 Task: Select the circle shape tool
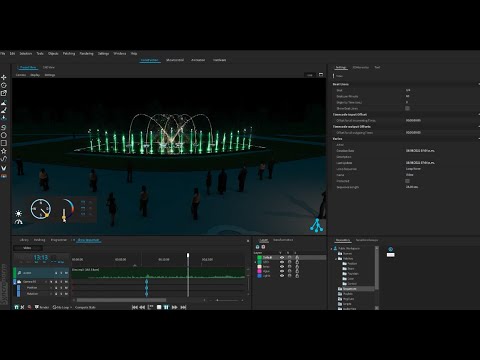tap(4, 135)
